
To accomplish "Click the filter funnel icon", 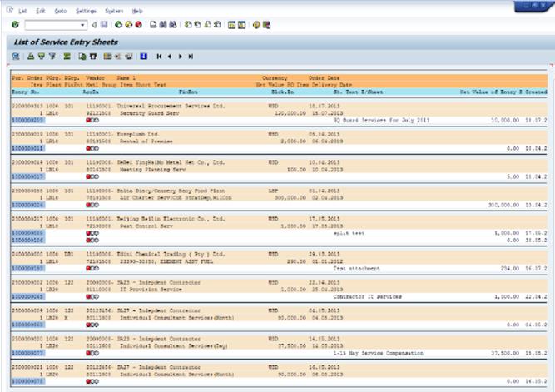I will (x=52, y=57).
